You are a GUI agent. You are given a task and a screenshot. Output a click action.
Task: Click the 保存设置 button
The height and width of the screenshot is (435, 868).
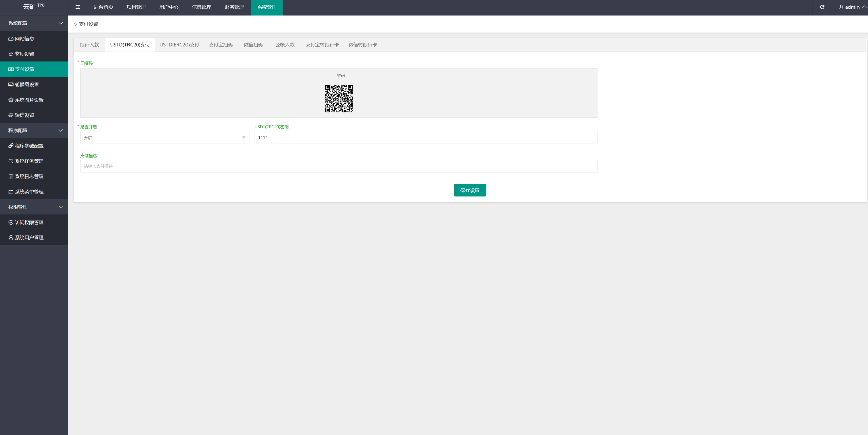point(470,190)
